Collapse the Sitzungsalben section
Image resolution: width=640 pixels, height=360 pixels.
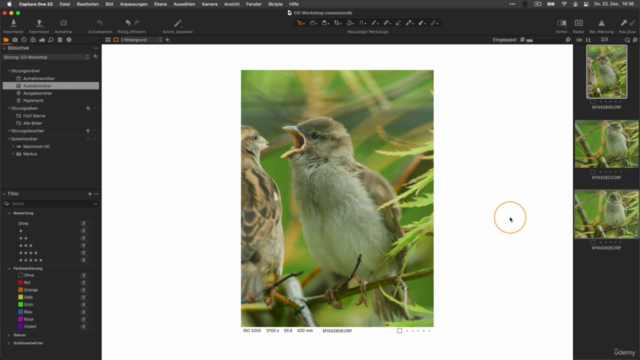pos(9,109)
